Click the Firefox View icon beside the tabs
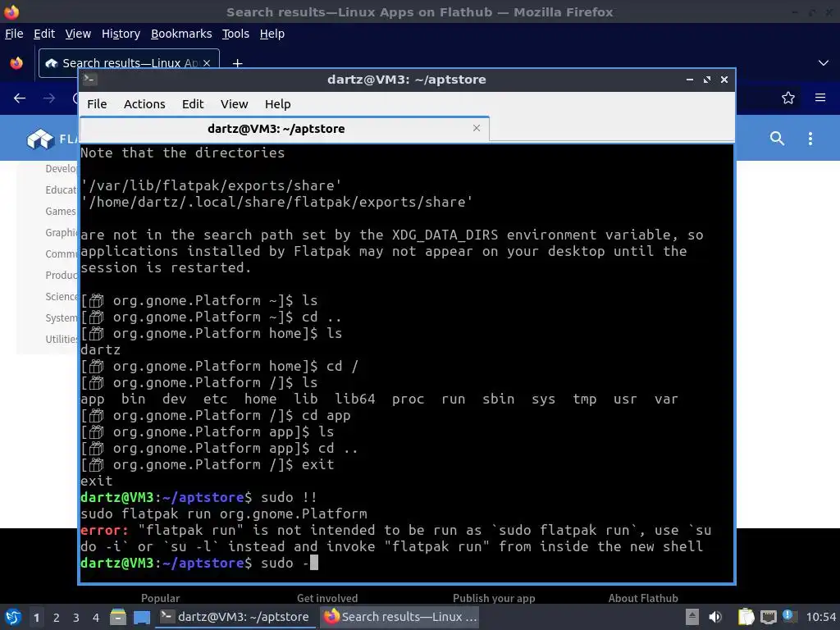Viewport: 840px width, 630px height. pyautogui.click(x=16, y=63)
